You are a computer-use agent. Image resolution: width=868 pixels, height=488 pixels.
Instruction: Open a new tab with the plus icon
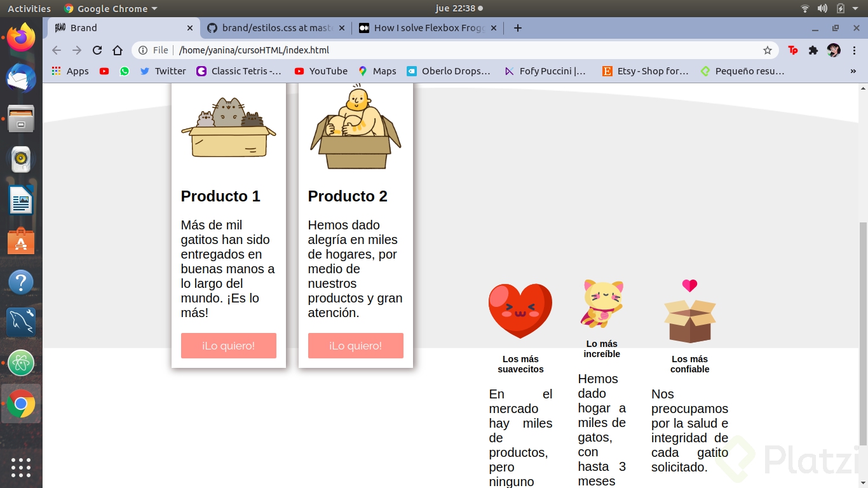pos(517,28)
